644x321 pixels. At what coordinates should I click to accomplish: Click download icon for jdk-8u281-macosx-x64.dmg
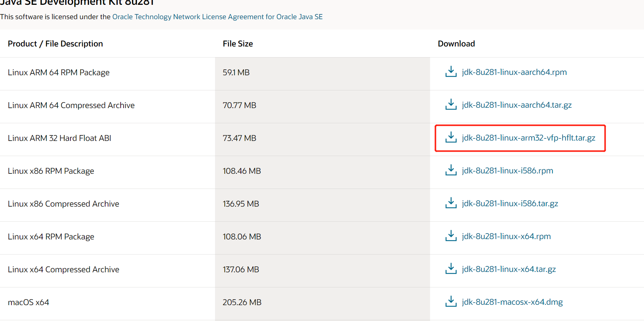click(451, 301)
